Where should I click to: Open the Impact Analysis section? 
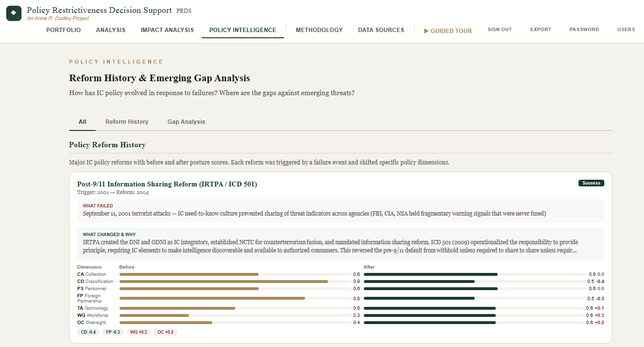[167, 30]
